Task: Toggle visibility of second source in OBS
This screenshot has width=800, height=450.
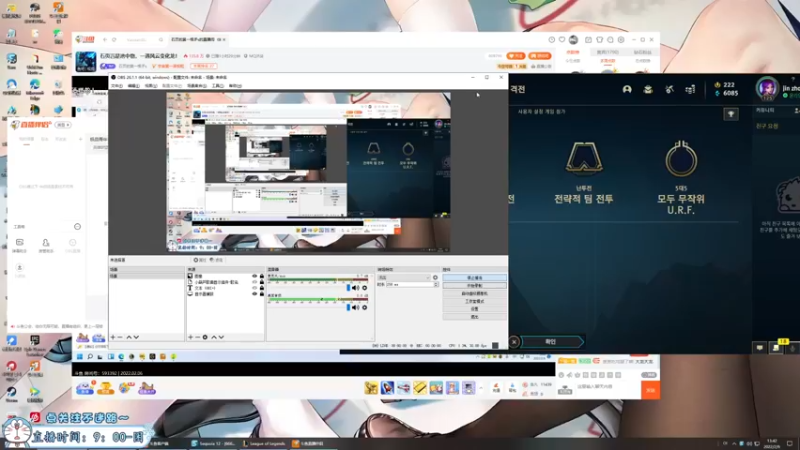Action: pos(255,282)
